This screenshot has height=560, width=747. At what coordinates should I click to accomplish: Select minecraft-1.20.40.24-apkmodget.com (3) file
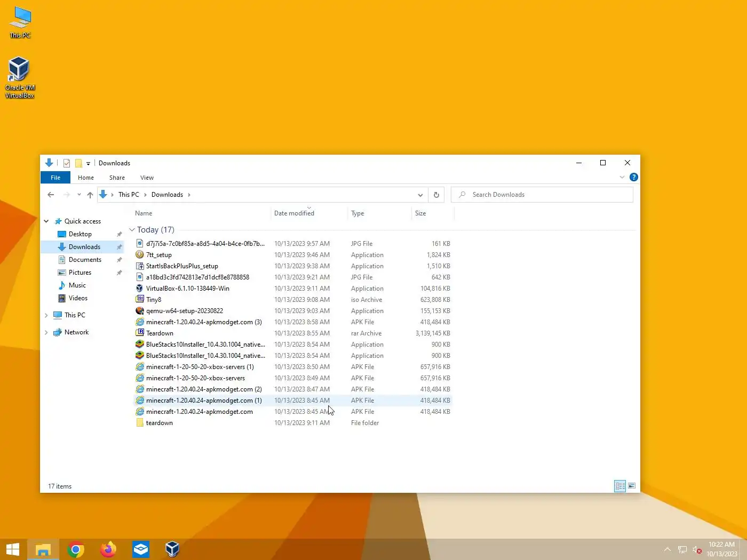(x=204, y=322)
